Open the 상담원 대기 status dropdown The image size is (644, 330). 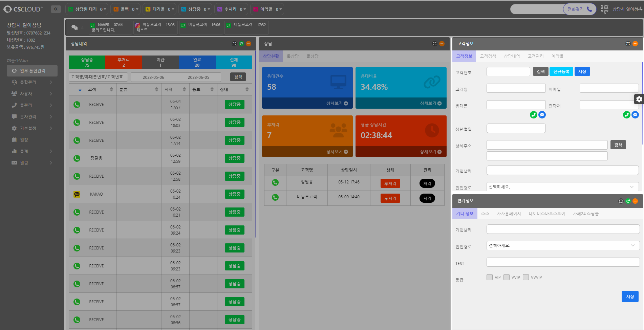coord(87,9)
